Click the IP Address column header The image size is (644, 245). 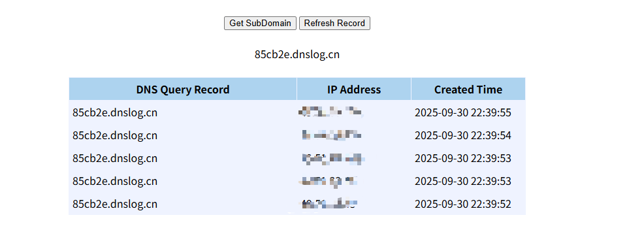pos(353,90)
